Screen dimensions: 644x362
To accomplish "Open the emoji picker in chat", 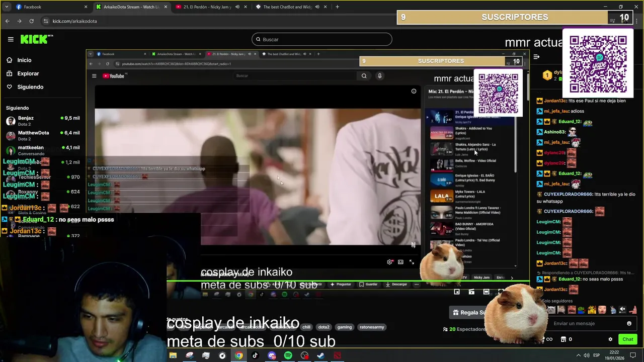I will click(x=629, y=323).
